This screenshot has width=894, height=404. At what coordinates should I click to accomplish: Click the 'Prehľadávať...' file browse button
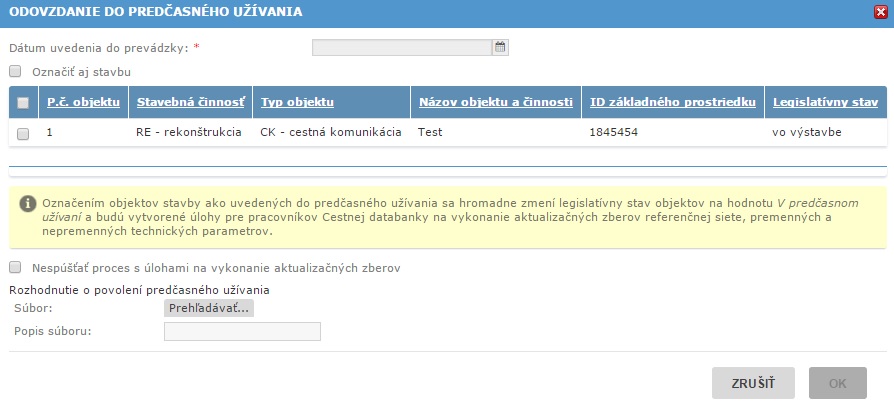209,308
